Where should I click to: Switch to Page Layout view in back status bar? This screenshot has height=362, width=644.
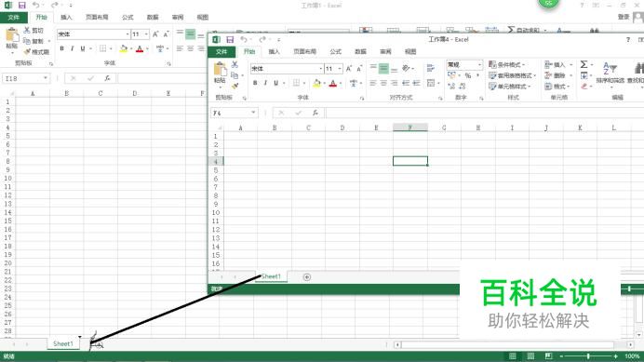tap(530, 355)
